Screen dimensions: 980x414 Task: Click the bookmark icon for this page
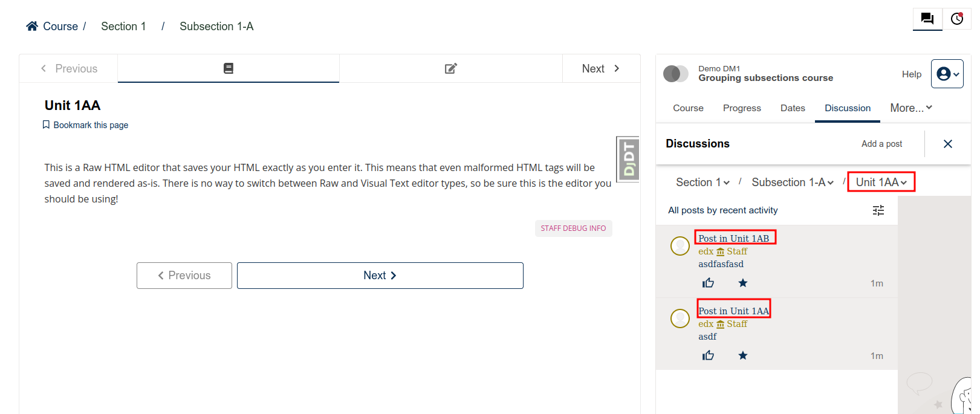[x=46, y=125]
